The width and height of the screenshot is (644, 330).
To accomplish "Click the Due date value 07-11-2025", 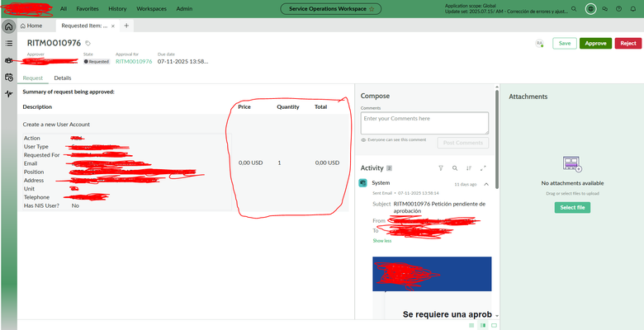I will coord(183,61).
